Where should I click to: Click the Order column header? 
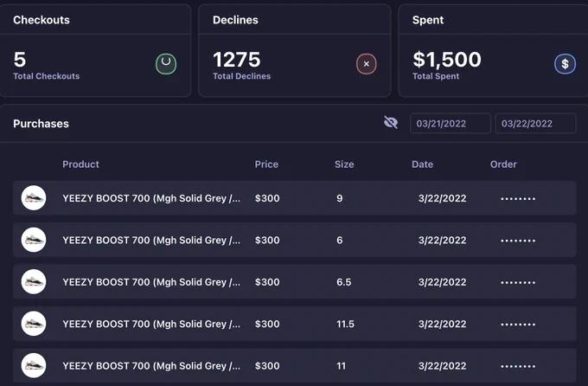(503, 164)
